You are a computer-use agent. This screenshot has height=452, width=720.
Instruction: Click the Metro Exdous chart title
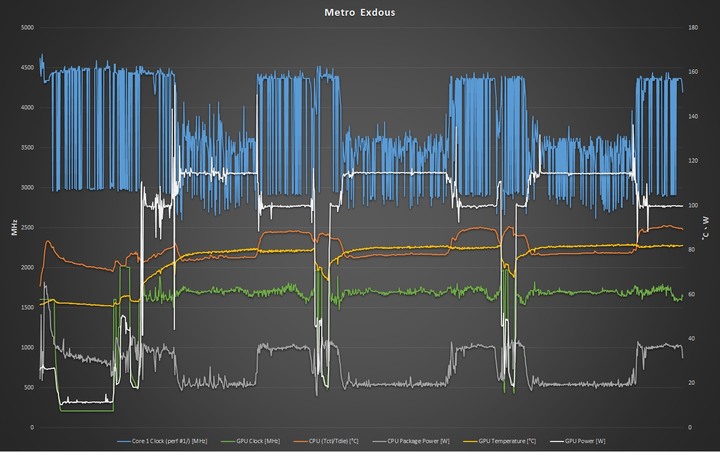click(360, 12)
